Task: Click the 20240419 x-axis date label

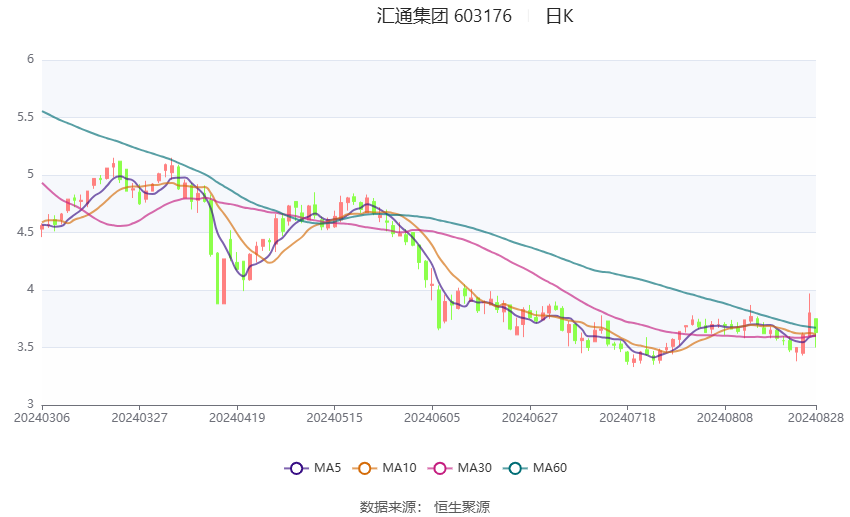Action: coord(237,418)
